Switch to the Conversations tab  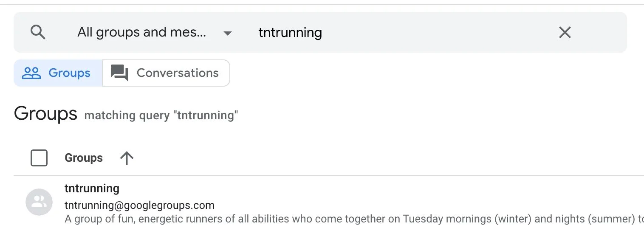point(177,73)
